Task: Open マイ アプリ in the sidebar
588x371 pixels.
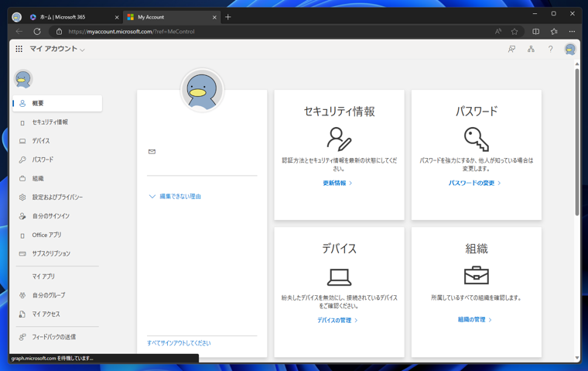Action: click(57, 277)
